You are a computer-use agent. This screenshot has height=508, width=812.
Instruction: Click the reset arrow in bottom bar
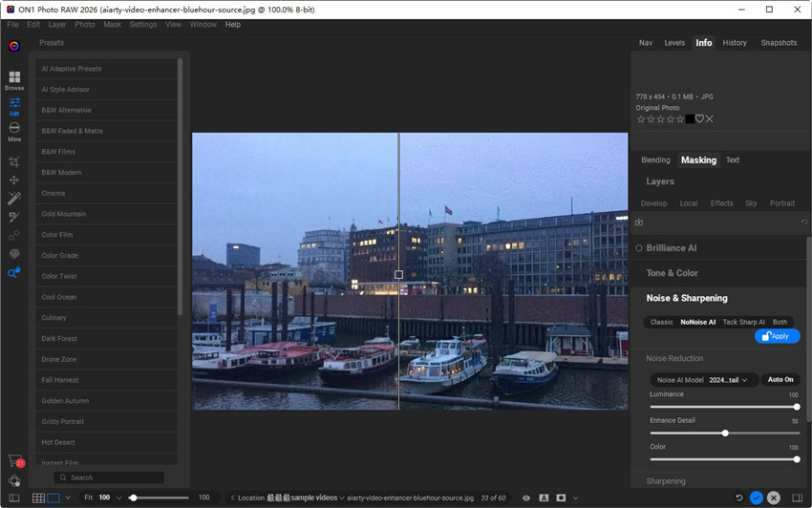click(738, 498)
